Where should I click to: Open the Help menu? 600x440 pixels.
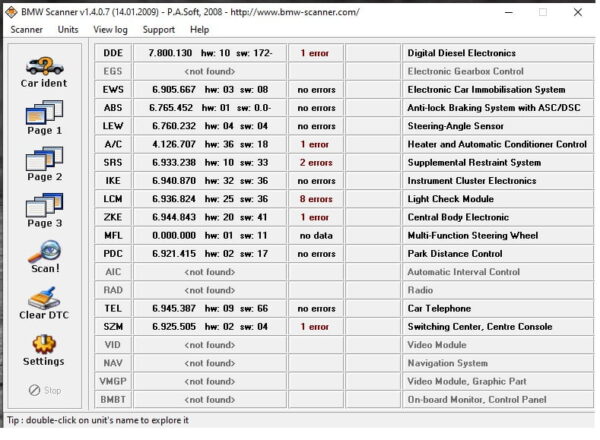[x=199, y=29]
